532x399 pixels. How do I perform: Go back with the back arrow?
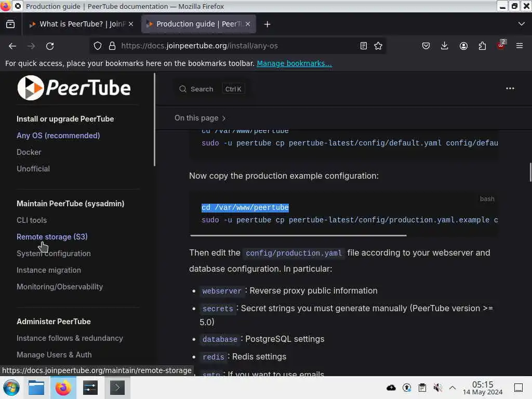point(12,46)
